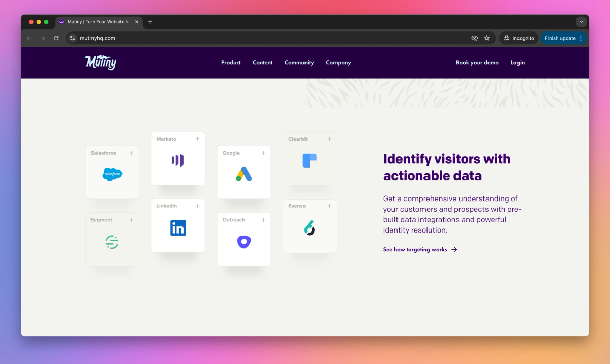The width and height of the screenshot is (610, 364).
Task: Click the Marketo logo icon
Action: (177, 160)
